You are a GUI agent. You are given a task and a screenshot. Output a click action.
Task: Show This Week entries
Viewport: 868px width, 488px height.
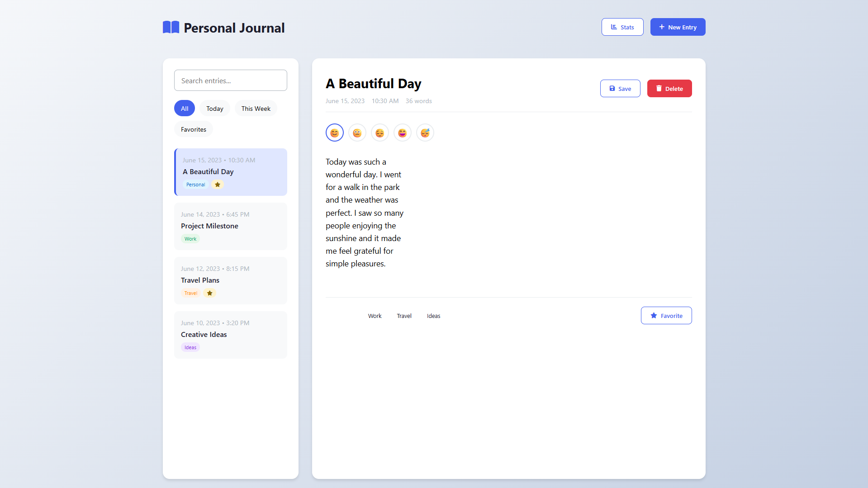point(256,109)
